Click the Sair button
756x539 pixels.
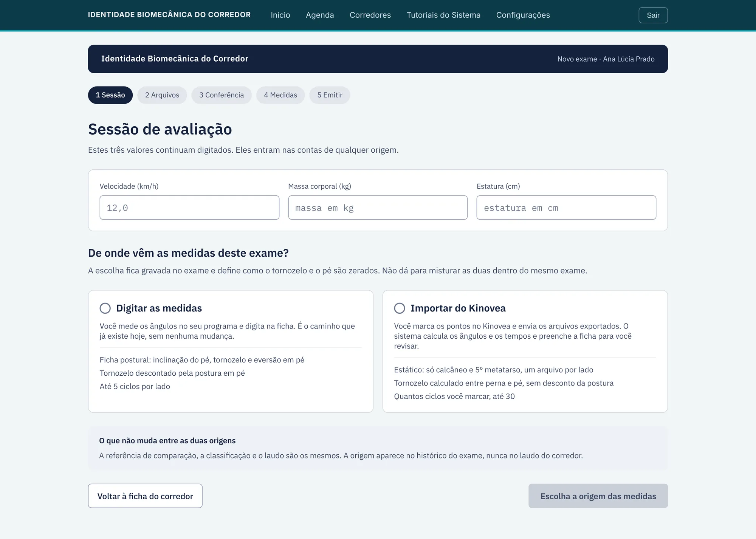point(653,15)
